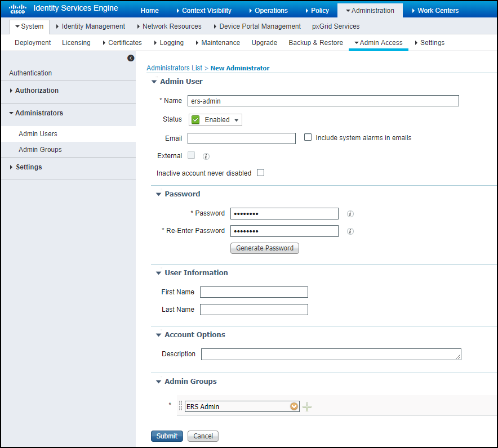Click info icon beside Password field

(350, 214)
